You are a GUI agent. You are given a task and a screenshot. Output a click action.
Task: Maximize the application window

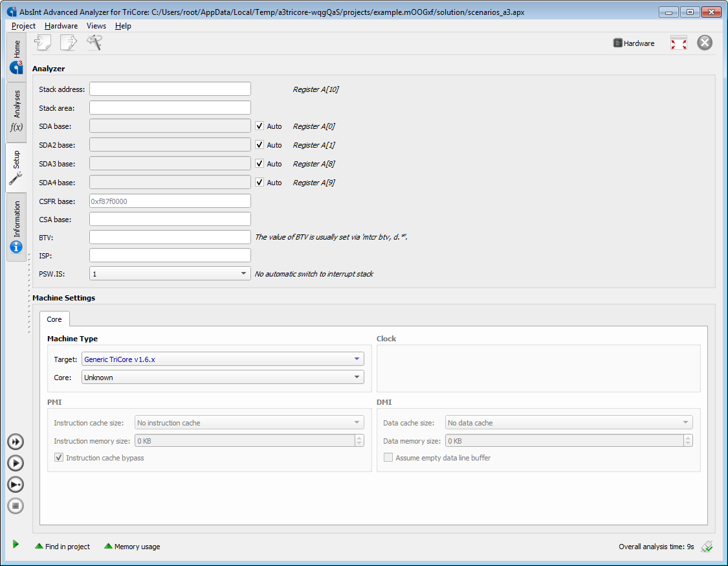tap(690, 12)
